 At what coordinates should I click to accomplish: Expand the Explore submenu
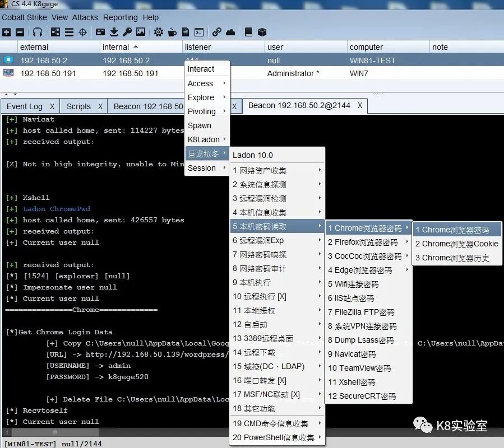pos(207,97)
